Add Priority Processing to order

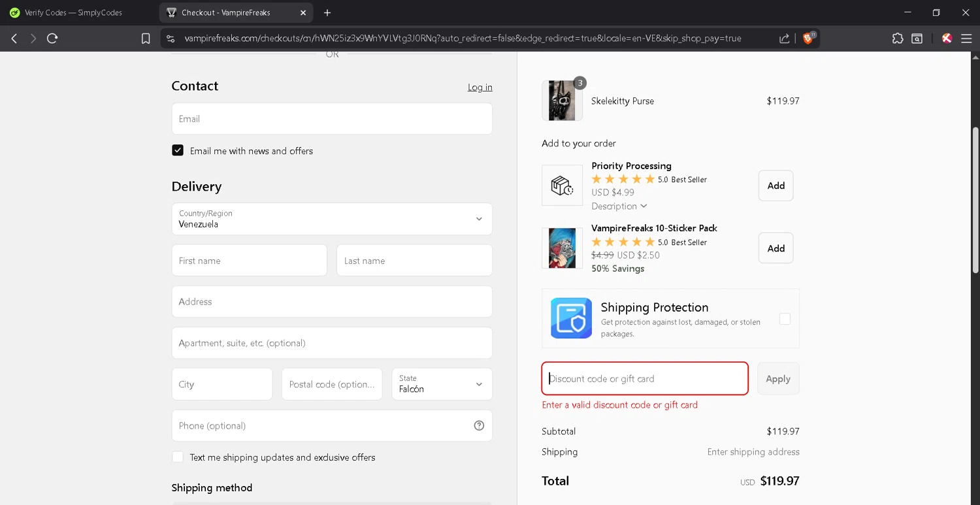pos(776,186)
